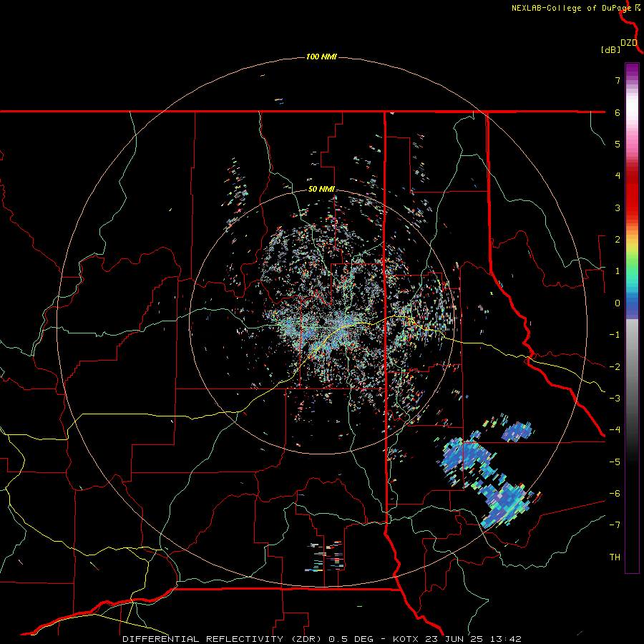Click the Differential Reflectivity (ZDR) title text
Image resolution: width=644 pixels, height=644 pixels.
pos(223,639)
